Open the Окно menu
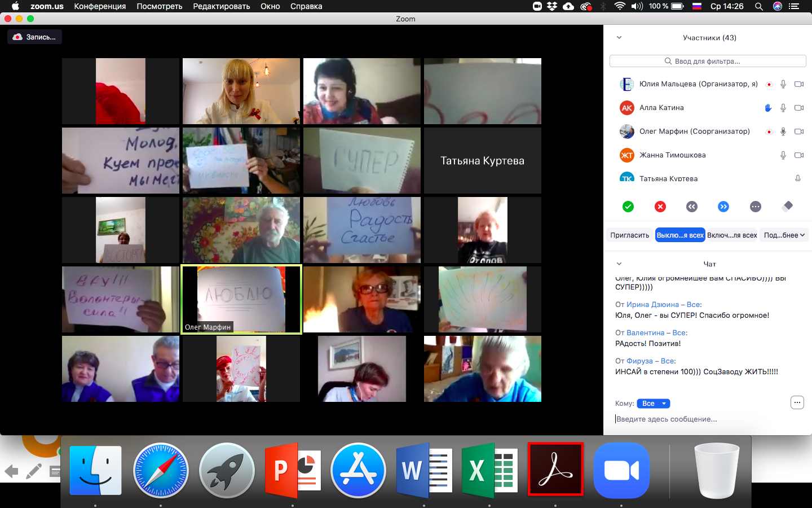812x508 pixels. pos(270,6)
